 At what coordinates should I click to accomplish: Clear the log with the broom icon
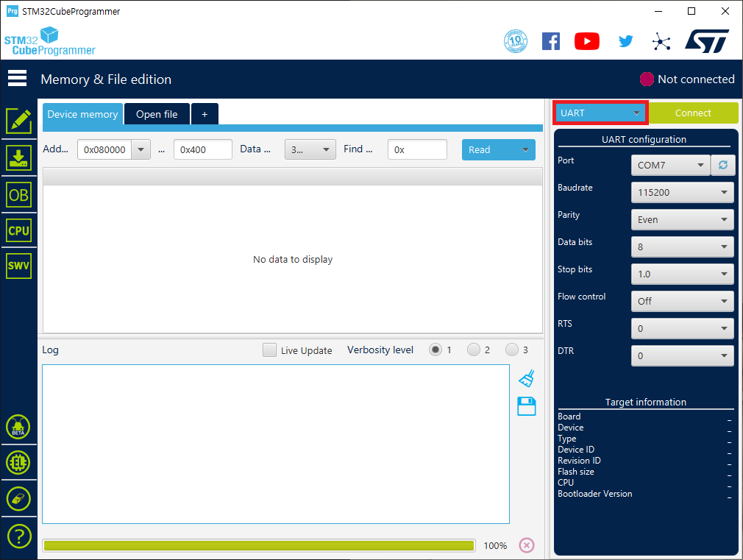(527, 378)
